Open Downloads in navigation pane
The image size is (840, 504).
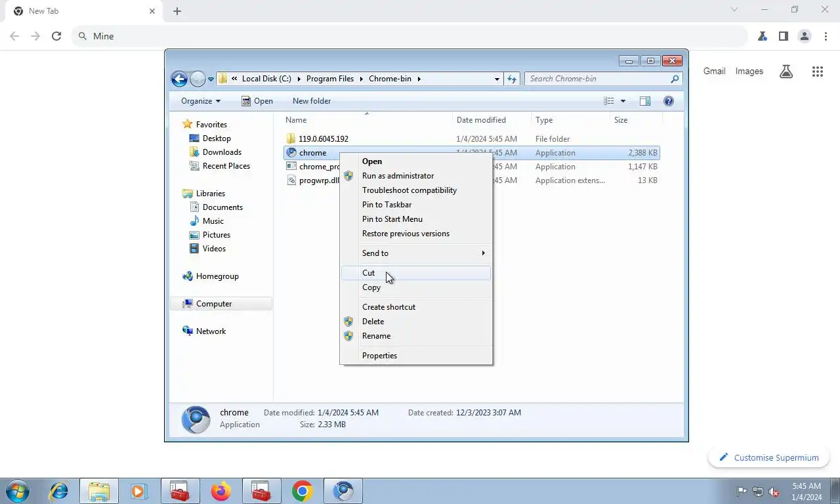[x=222, y=152]
